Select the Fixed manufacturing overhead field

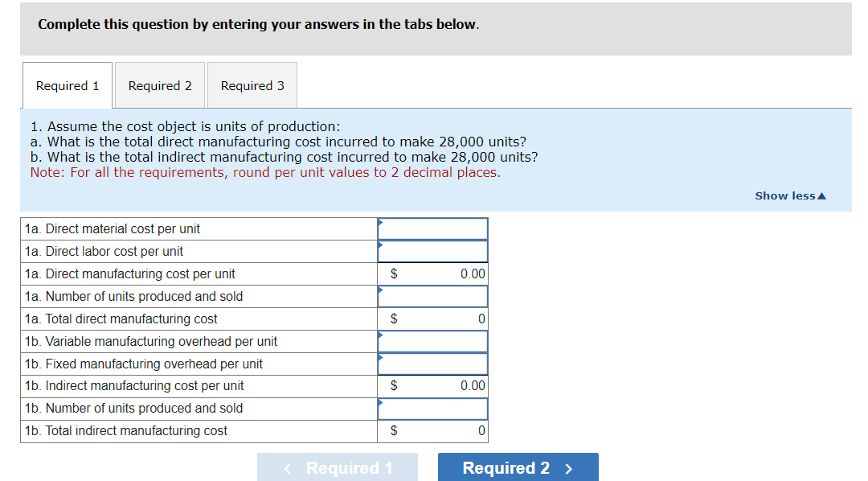pos(432,364)
